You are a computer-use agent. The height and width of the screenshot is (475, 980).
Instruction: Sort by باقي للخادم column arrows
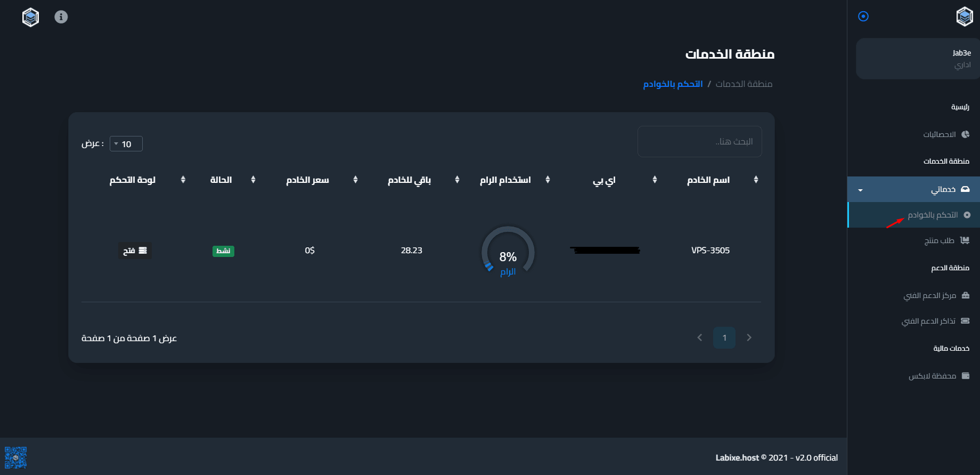pos(457,180)
